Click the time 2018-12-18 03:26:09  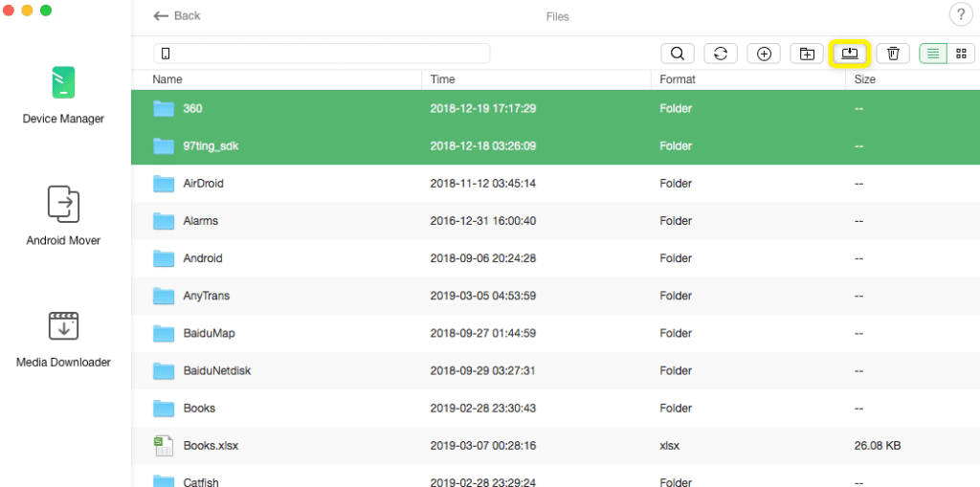(x=483, y=146)
